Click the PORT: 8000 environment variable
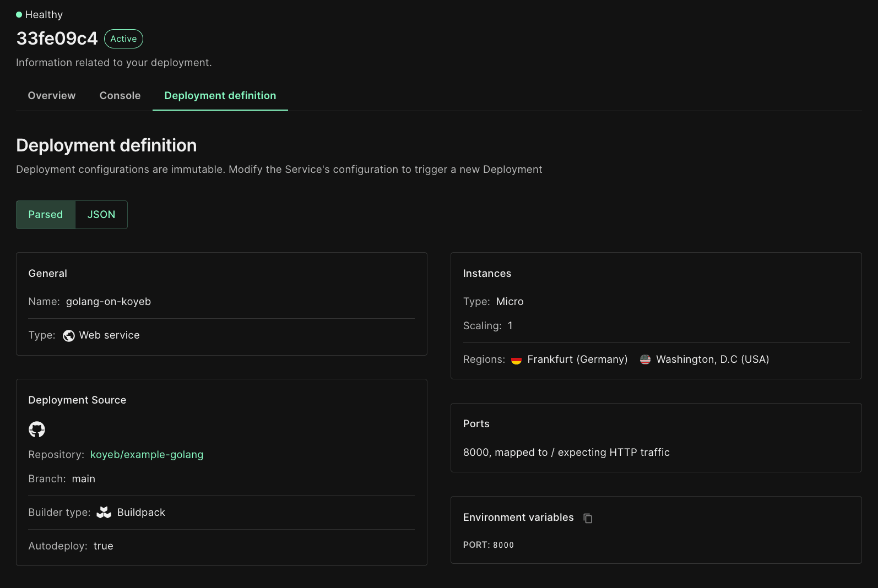Viewport: 878px width, 588px height. (488, 545)
